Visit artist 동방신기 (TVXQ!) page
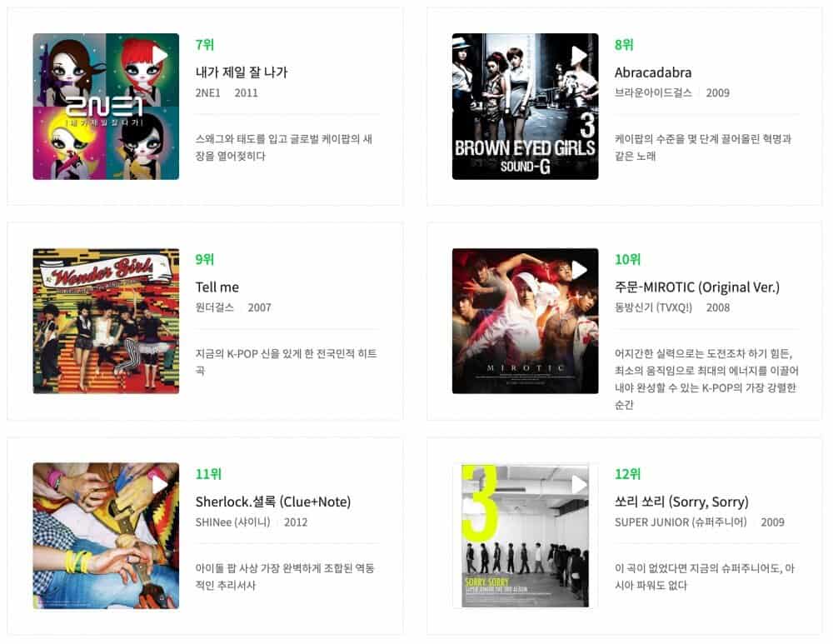 coord(653,307)
